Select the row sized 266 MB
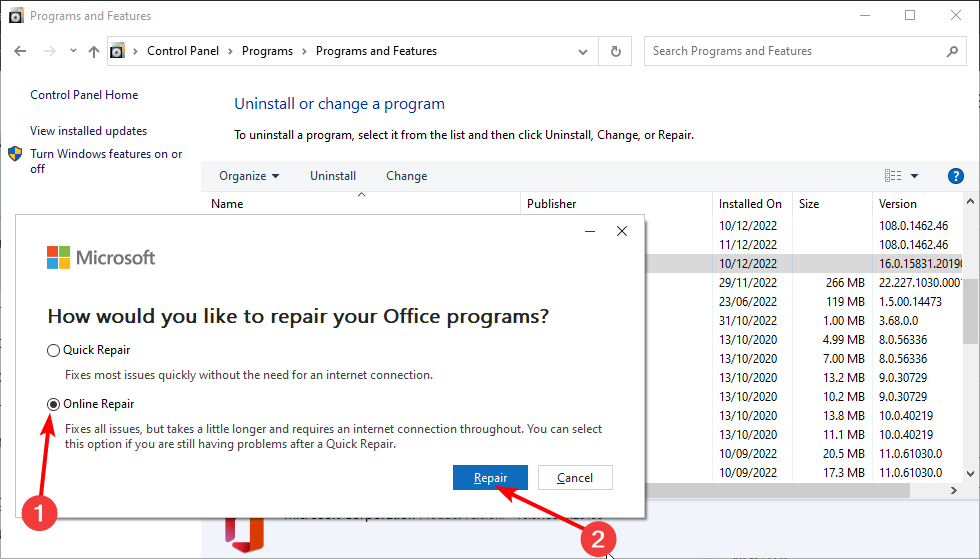The image size is (980, 559). click(805, 283)
